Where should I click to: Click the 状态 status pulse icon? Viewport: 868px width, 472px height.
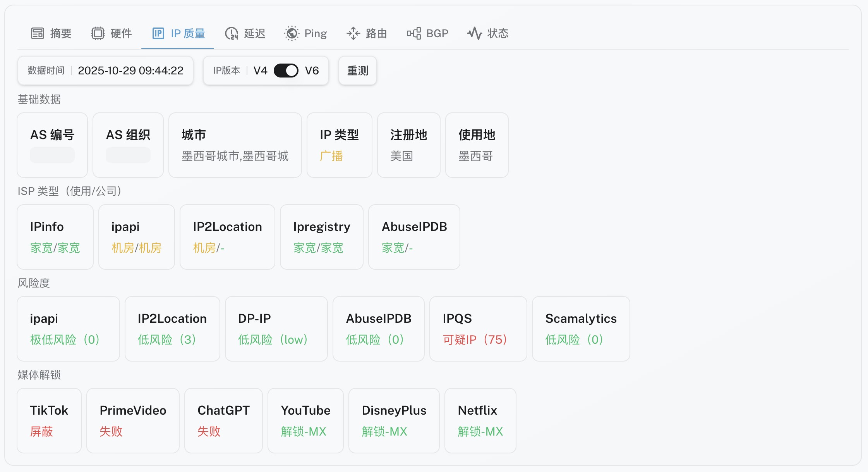click(x=475, y=33)
